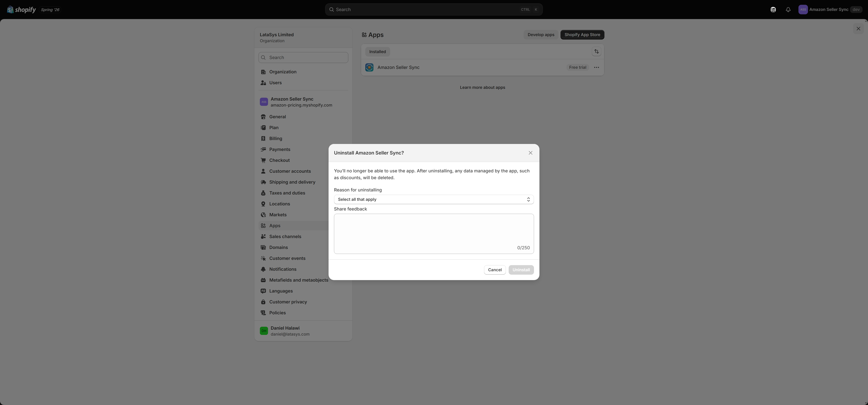Image resolution: width=868 pixels, height=405 pixels.
Task: Open the Amazon Seller Sync account menu
Action: (x=830, y=9)
